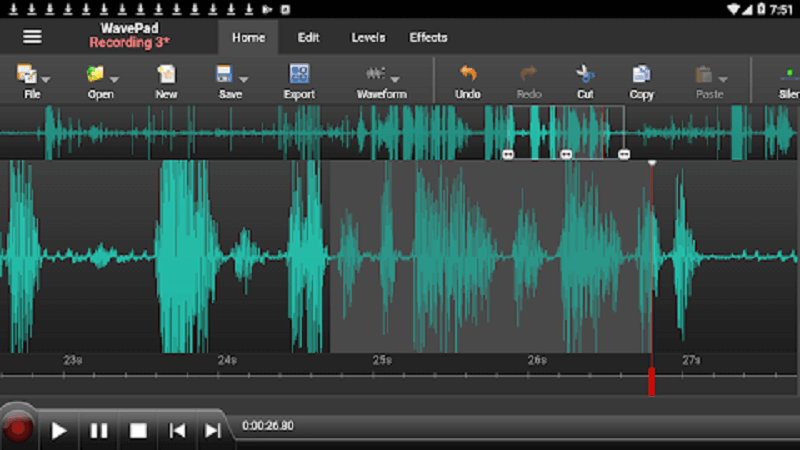
Task: Click the middle overview selection handle
Action: click(x=566, y=154)
